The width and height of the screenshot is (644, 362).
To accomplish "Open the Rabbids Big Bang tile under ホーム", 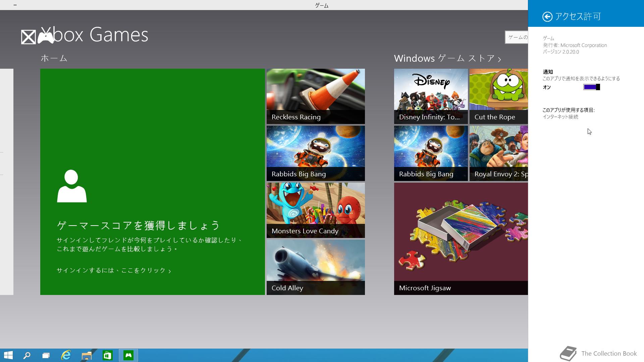I will (316, 154).
